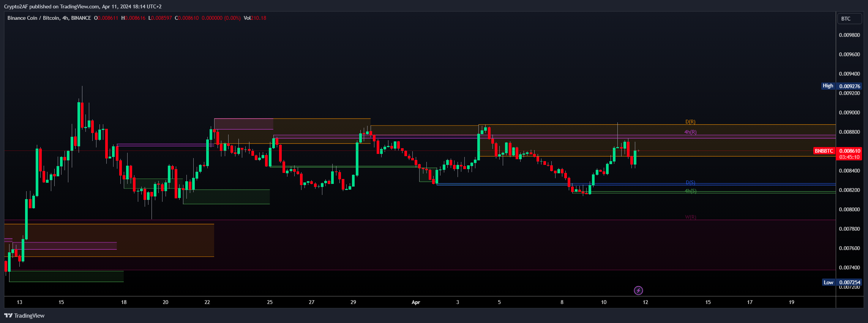
Task: Click the 0.008400 price axis label
Action: pyautogui.click(x=849, y=171)
